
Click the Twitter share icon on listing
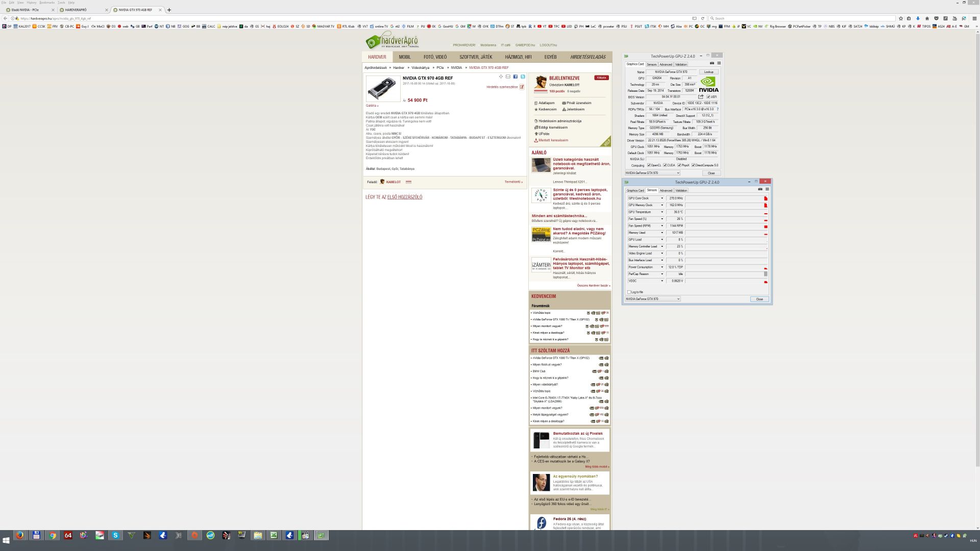(522, 77)
